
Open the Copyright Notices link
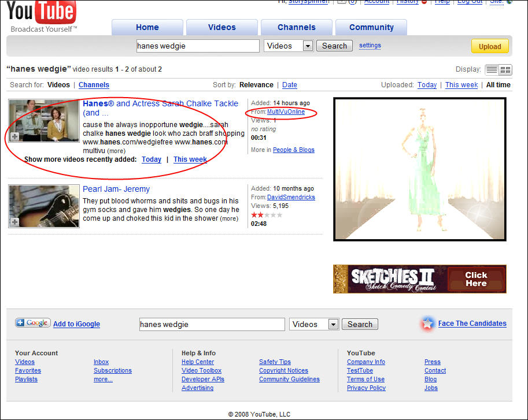coord(283,370)
